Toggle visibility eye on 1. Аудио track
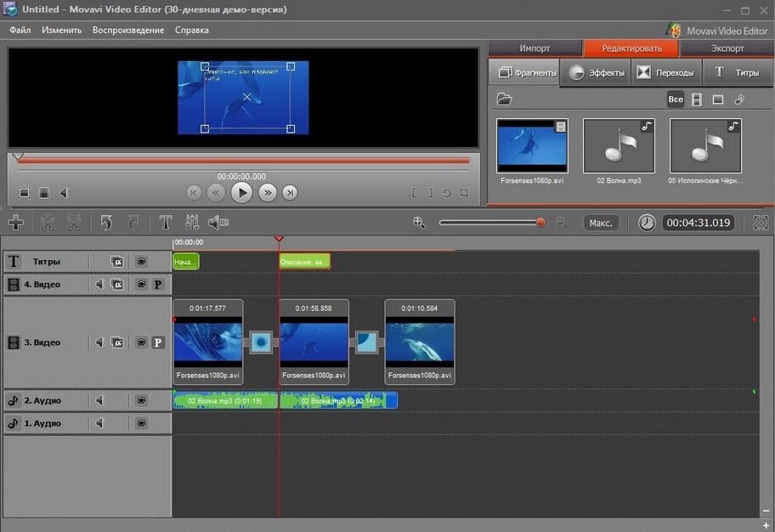The height and width of the screenshot is (532, 775). 141,423
